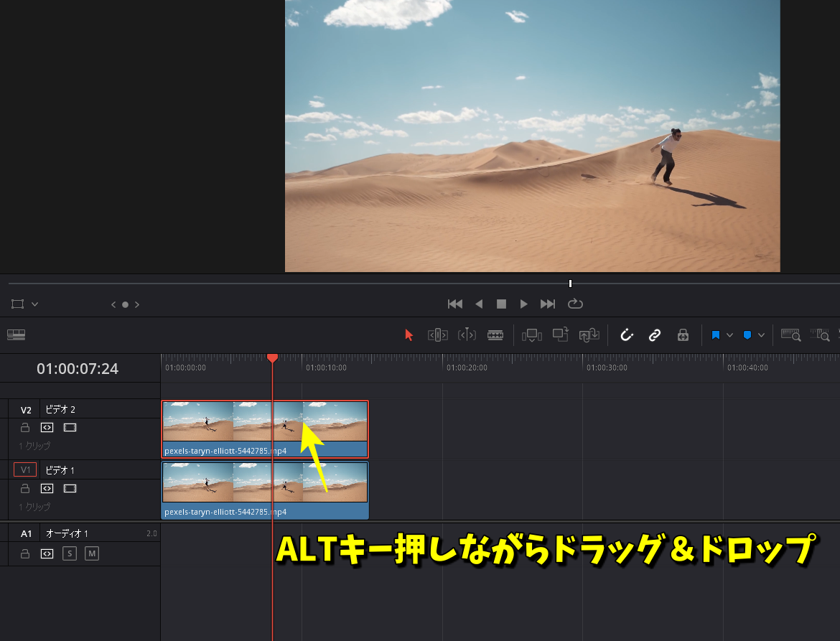Click the Replace clip icon

(x=589, y=334)
